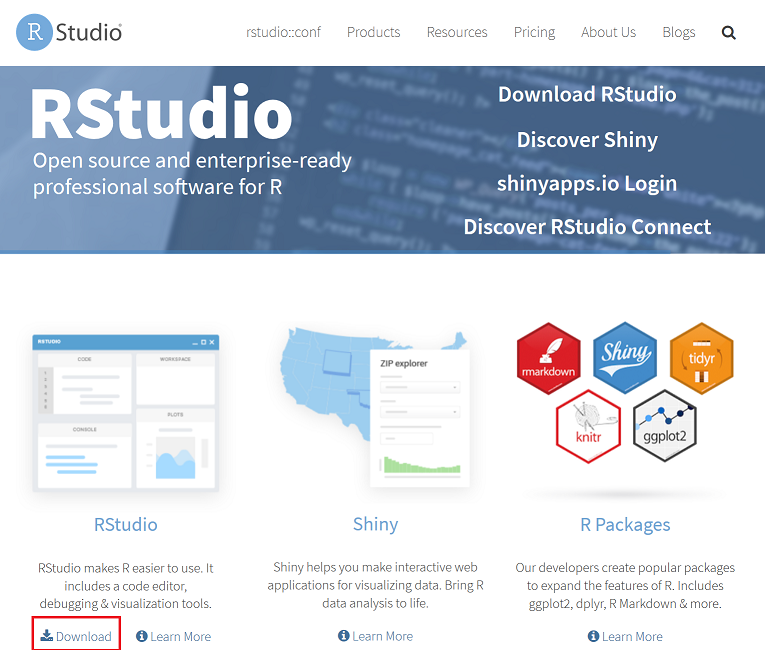Click the Download RStudio banner link

click(587, 94)
